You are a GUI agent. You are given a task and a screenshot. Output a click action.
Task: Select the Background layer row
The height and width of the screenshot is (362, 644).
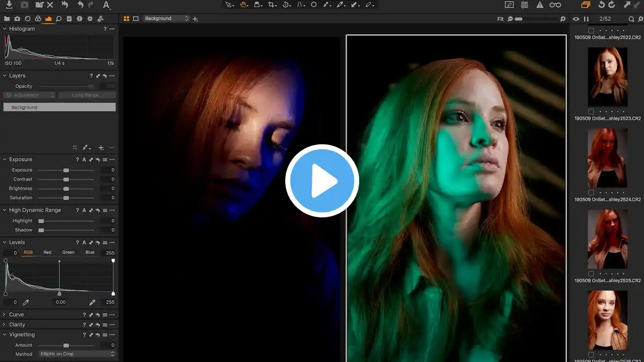[59, 107]
